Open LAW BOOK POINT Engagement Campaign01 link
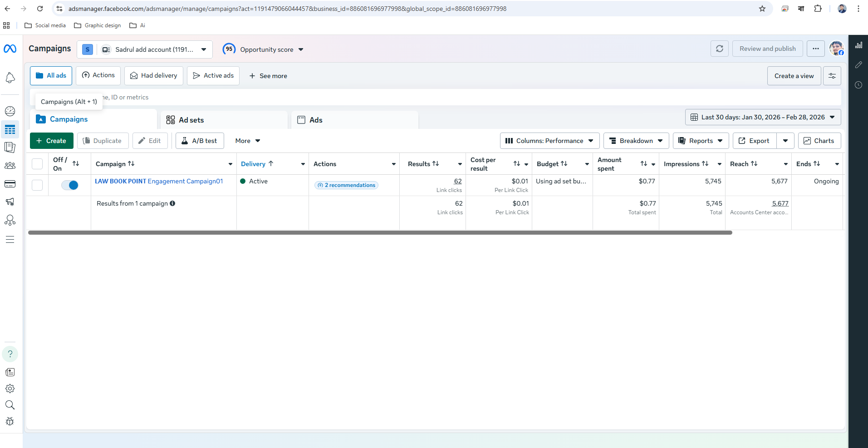Image resolution: width=868 pixels, height=448 pixels. (x=159, y=181)
